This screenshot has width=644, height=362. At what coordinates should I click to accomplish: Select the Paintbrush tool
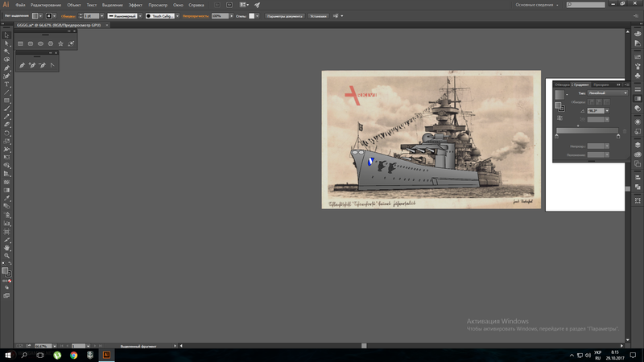point(6,109)
